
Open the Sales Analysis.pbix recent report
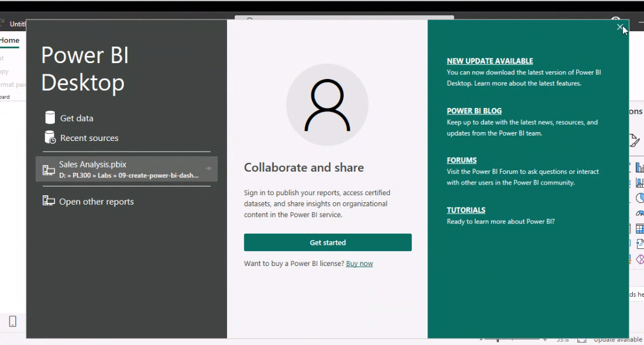click(126, 169)
